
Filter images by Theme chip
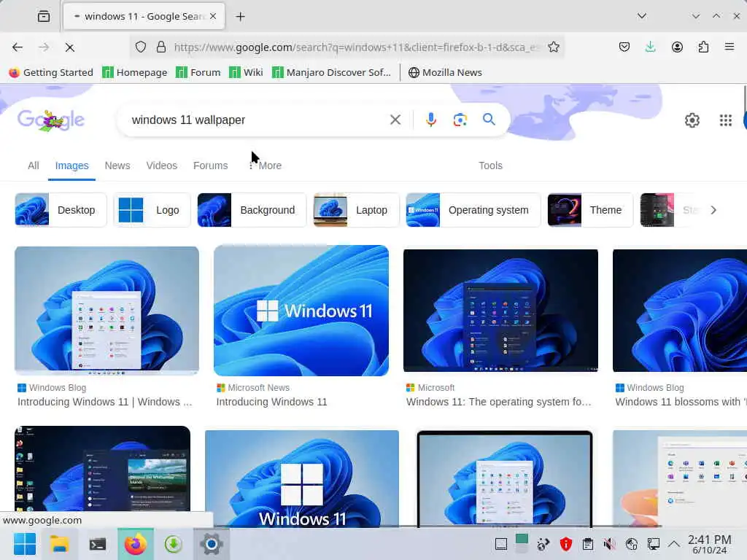tap(590, 210)
